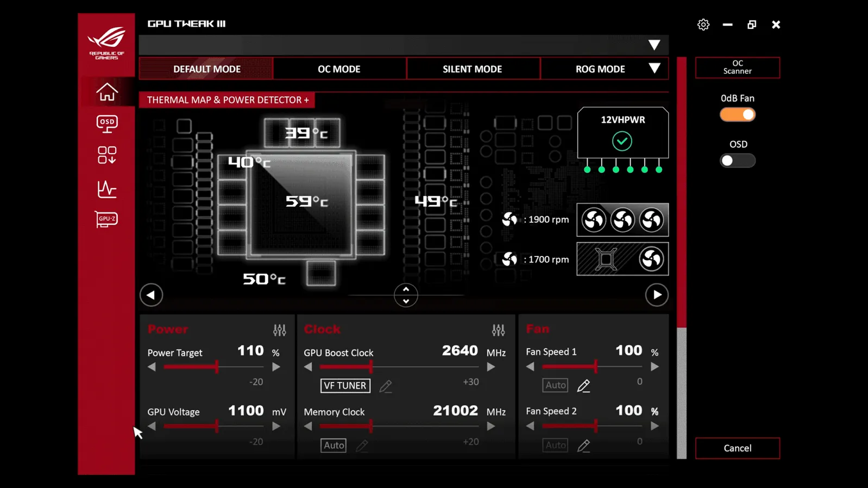Expand the ROG MODE dropdown arrow
The height and width of the screenshot is (488, 868).
655,68
